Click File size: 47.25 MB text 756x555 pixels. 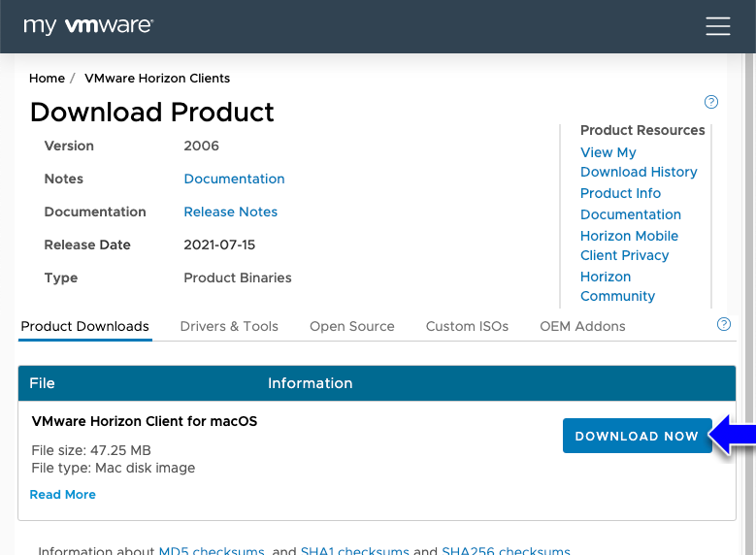[91, 450]
